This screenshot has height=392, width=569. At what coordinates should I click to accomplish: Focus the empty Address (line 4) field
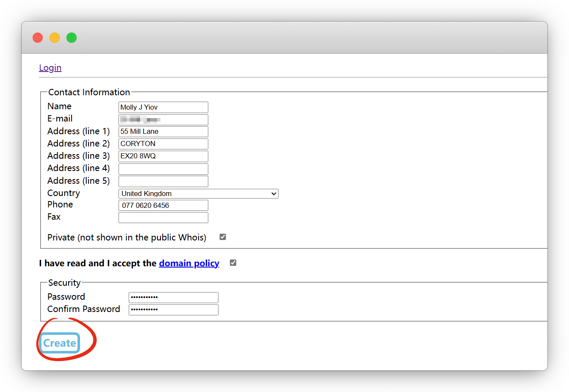[163, 169]
